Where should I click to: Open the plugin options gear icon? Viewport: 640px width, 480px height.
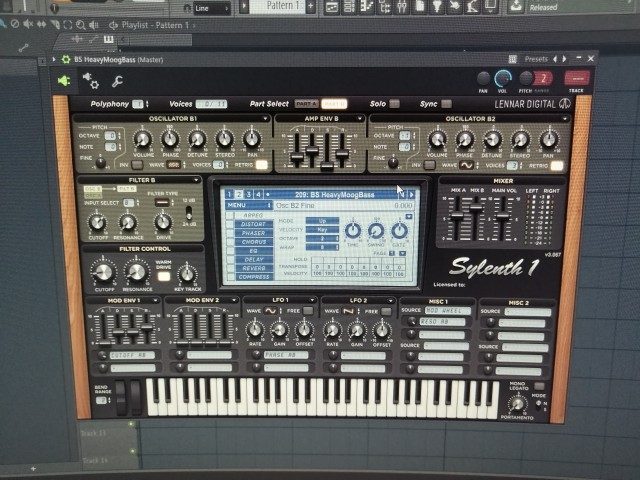[66, 60]
